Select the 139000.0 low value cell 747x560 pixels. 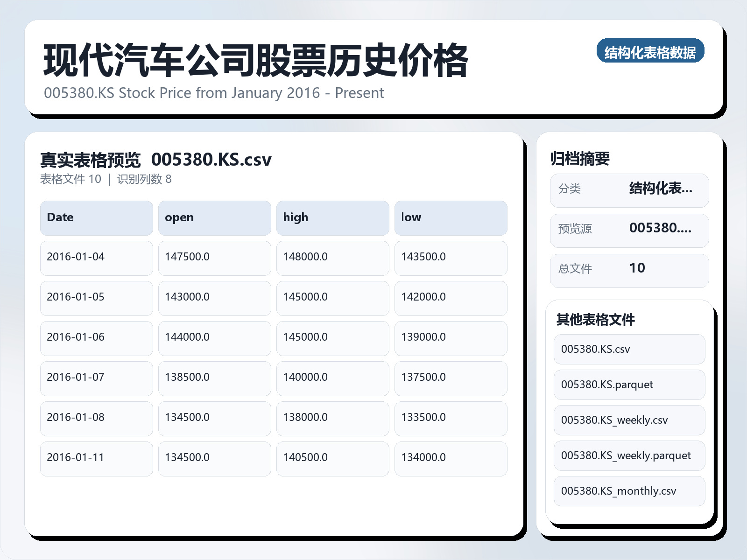[451, 337]
